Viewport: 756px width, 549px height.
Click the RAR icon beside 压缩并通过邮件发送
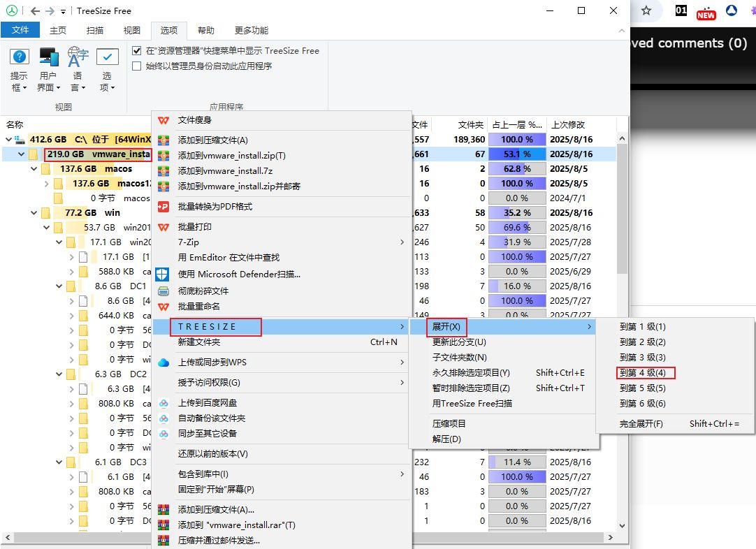tap(163, 541)
